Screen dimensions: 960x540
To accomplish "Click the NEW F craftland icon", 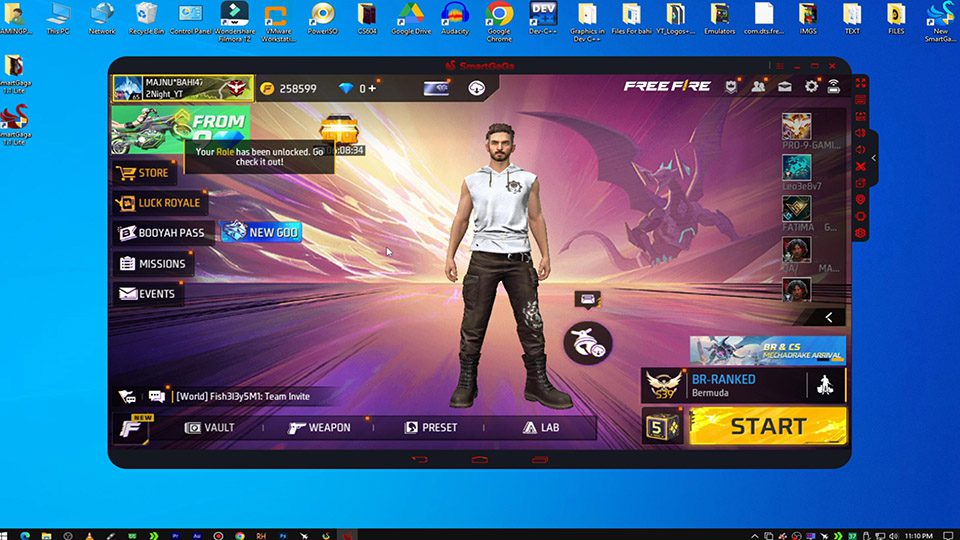I will [133, 427].
